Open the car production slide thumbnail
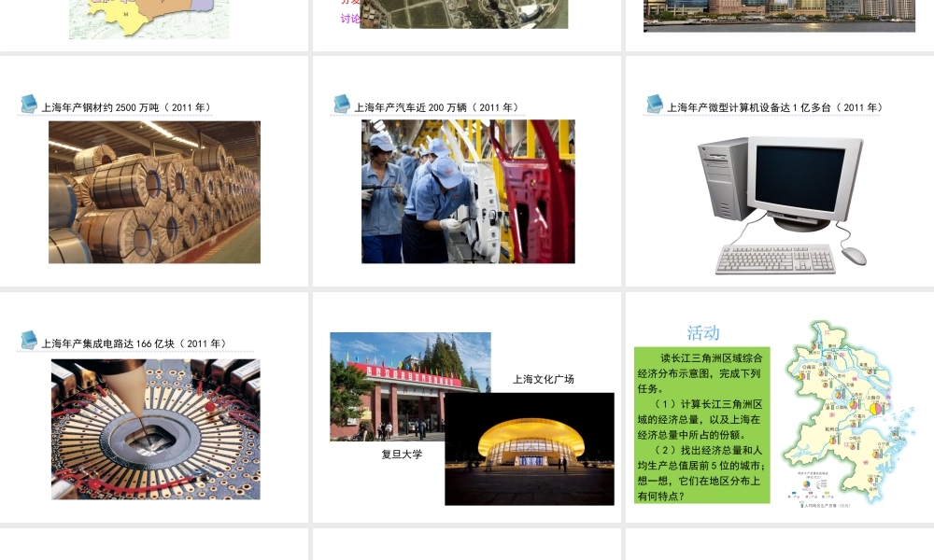Image resolution: width=934 pixels, height=560 pixels. click(x=467, y=172)
